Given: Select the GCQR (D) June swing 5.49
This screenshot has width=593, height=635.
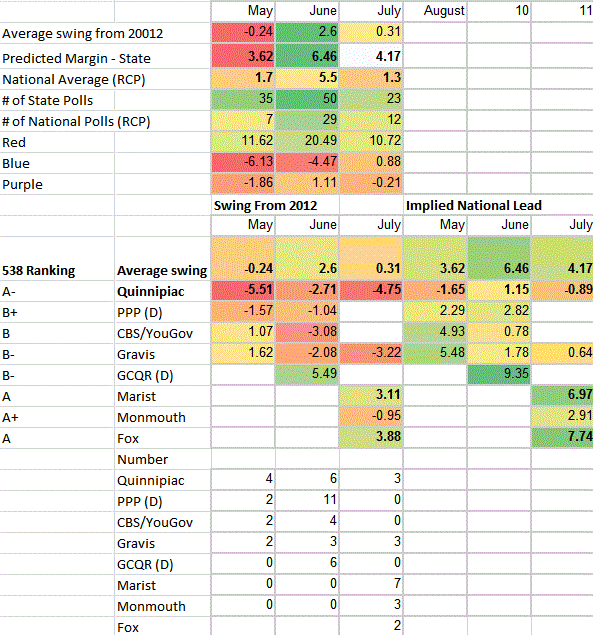Looking at the screenshot, I should pos(307,374).
